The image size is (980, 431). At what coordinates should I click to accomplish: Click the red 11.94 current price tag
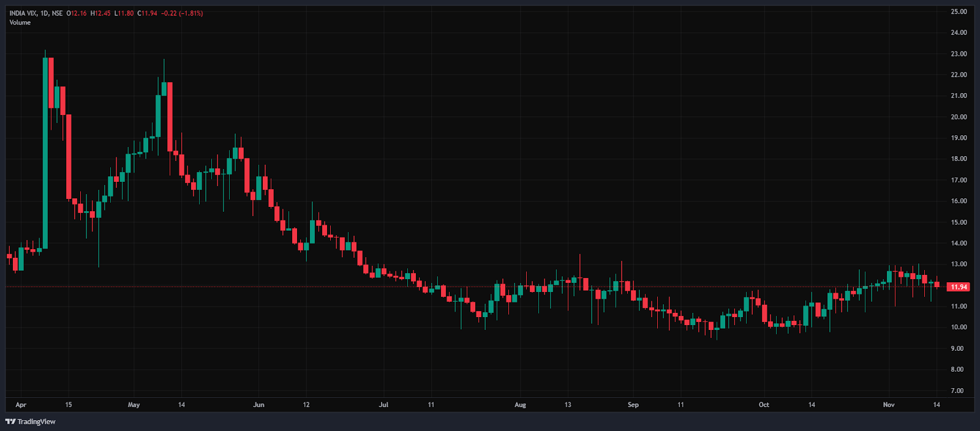click(x=959, y=287)
